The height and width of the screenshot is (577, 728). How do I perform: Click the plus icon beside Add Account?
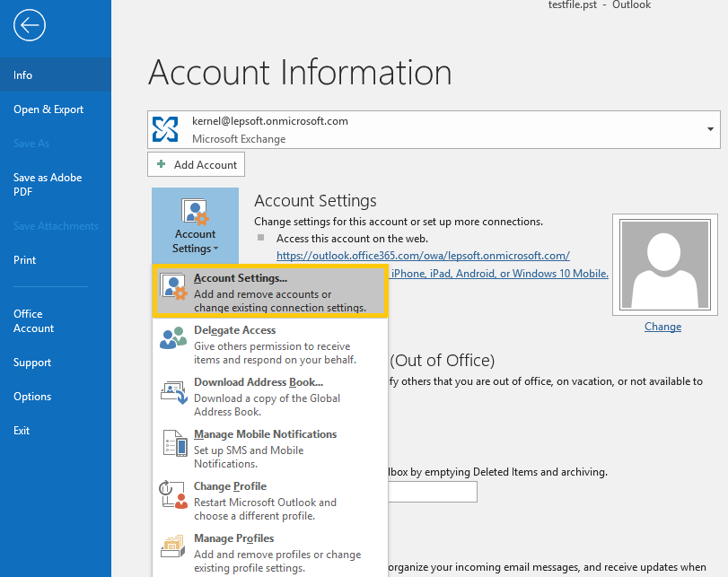[162, 164]
